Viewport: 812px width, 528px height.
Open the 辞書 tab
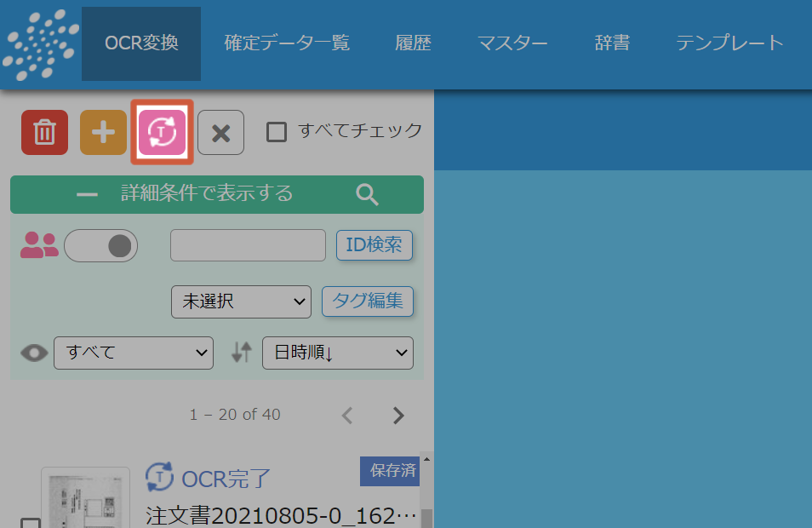tap(612, 43)
